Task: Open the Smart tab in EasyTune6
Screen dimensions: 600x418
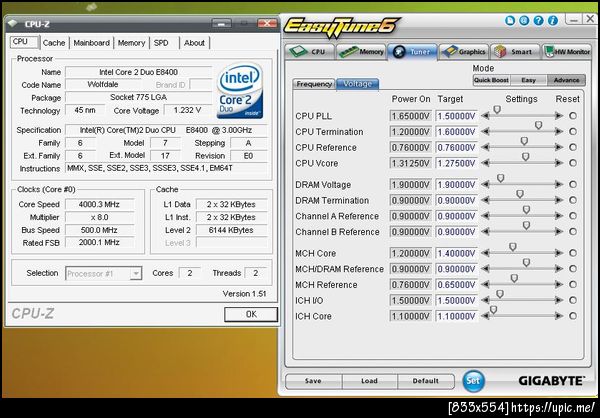Action: tap(515, 52)
